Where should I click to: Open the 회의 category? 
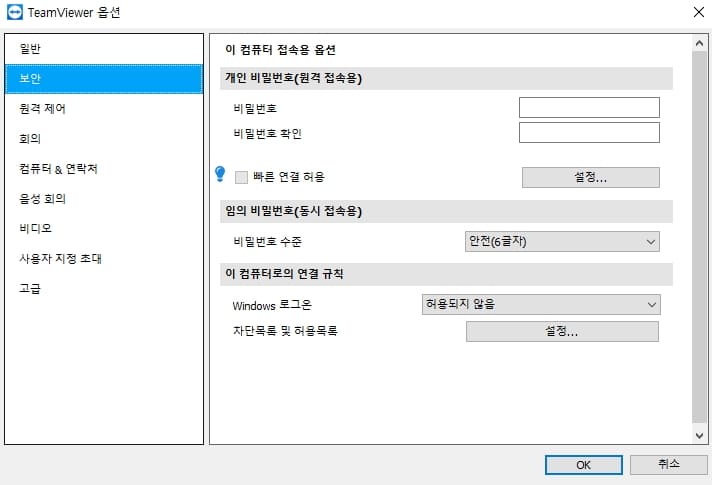click(104, 139)
